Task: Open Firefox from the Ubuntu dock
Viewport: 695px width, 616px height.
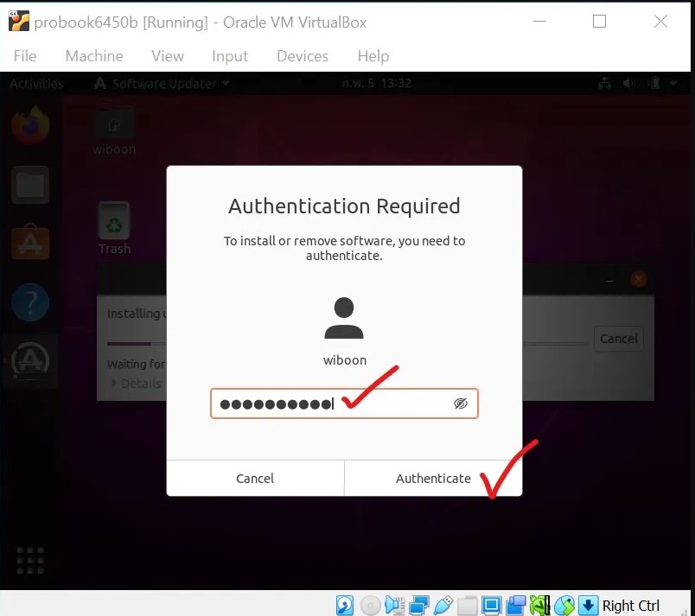Action: point(30,124)
